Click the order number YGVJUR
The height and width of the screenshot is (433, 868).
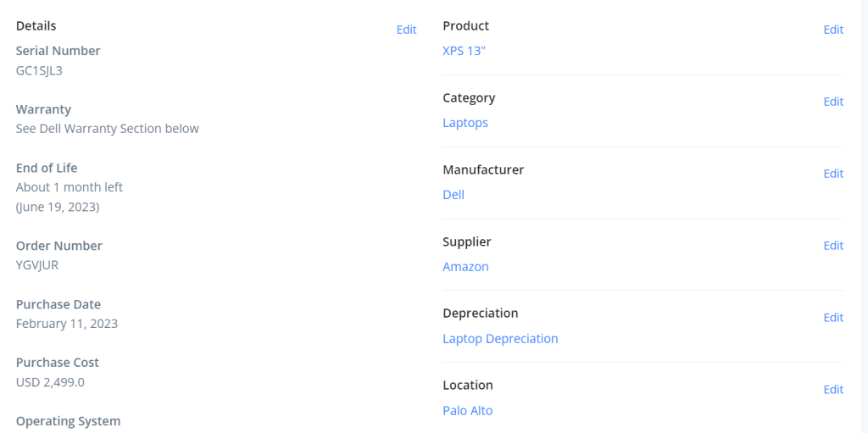[37, 265]
